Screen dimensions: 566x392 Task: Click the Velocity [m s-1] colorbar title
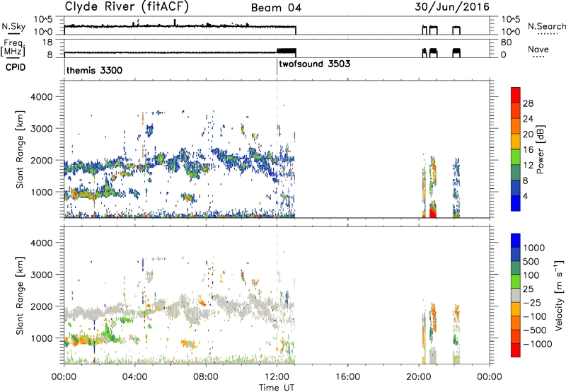tap(559, 294)
